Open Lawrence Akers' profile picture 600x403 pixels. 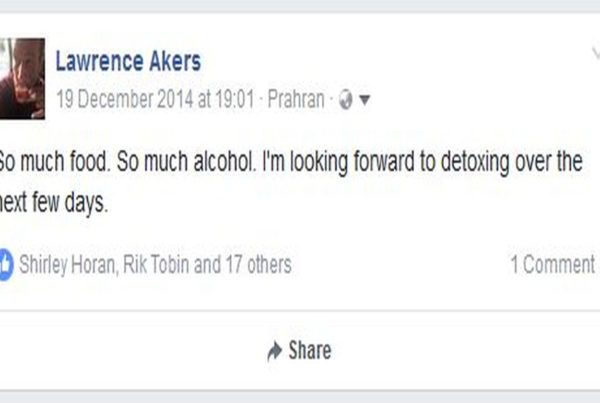click(22, 79)
